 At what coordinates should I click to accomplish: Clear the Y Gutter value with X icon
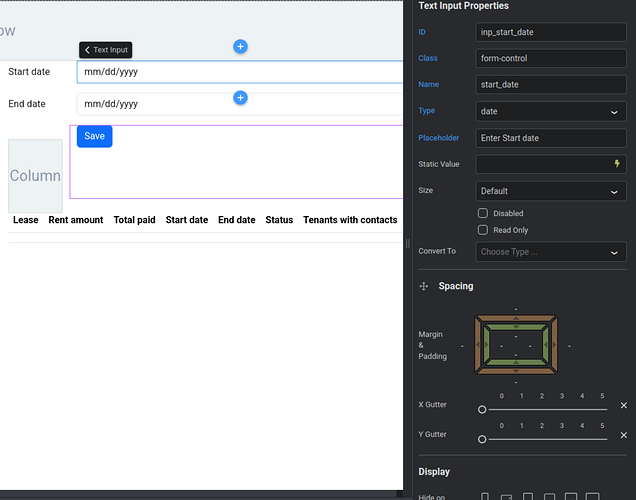coord(624,435)
